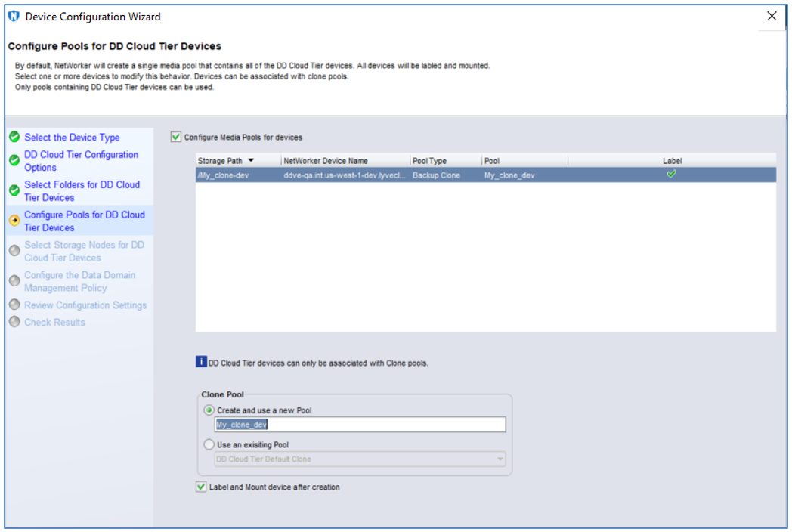Select the /My_clone-dev device row

pos(234,175)
